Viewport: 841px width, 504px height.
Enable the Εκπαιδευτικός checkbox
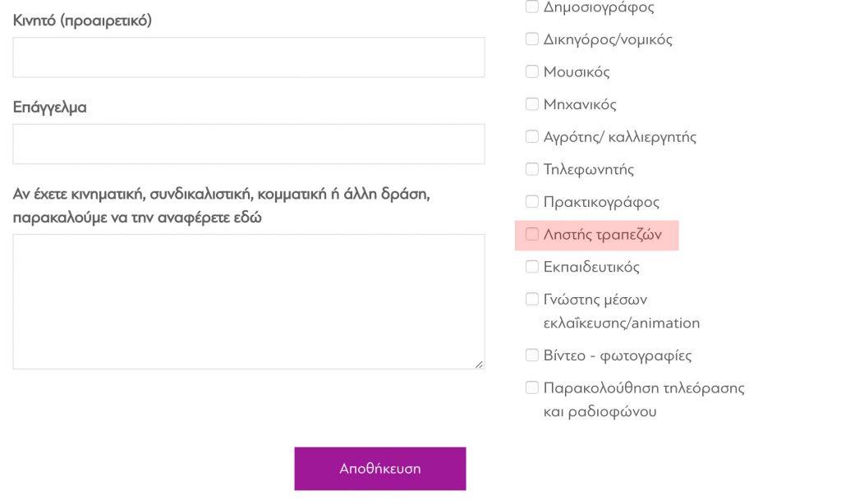(x=531, y=267)
